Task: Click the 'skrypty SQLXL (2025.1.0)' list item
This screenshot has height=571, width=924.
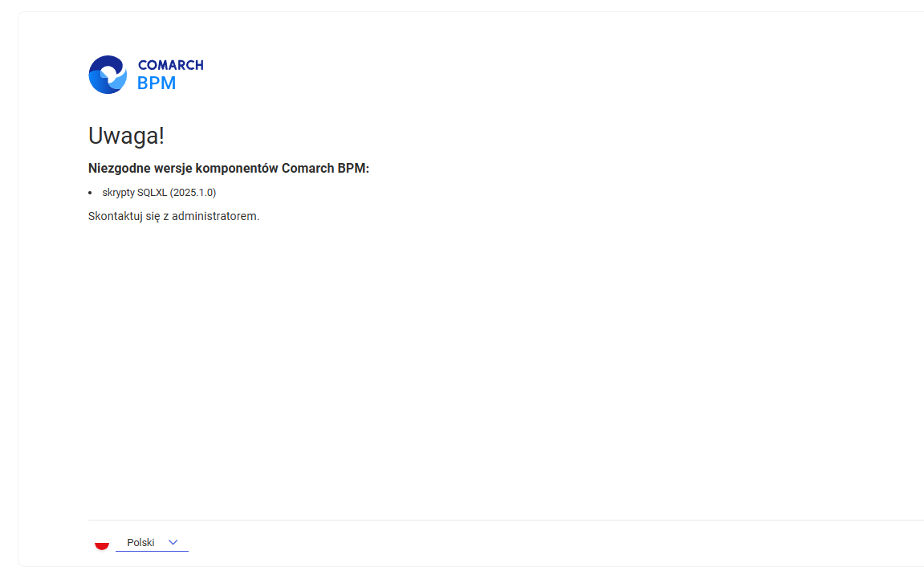Action: [159, 193]
